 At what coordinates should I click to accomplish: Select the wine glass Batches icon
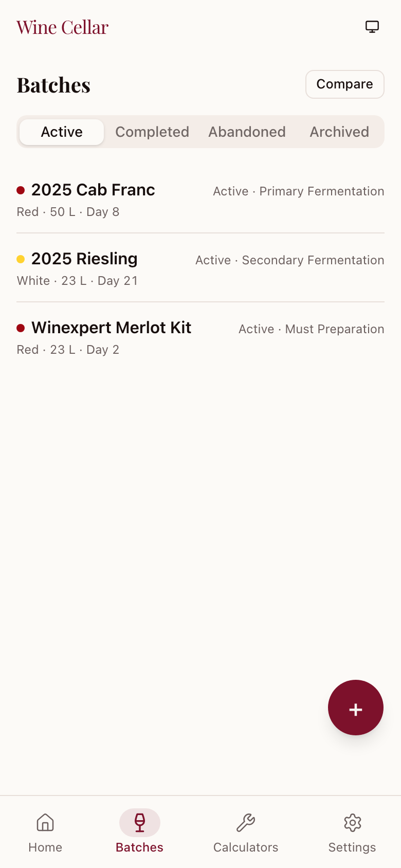pyautogui.click(x=140, y=823)
